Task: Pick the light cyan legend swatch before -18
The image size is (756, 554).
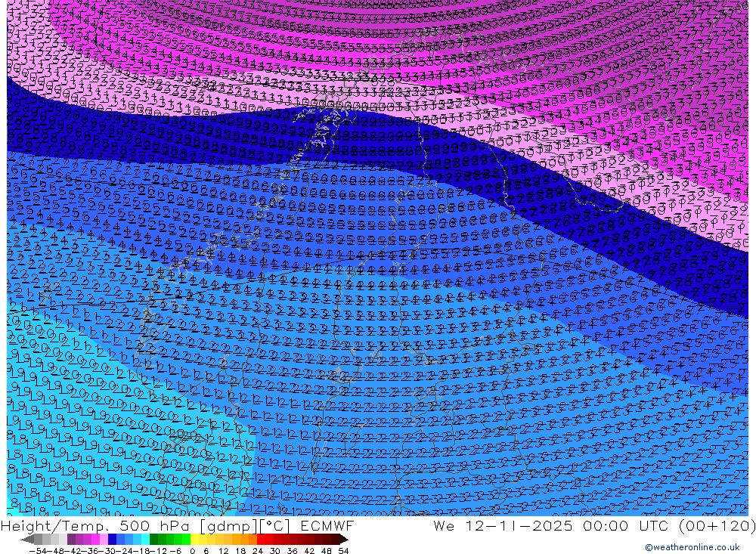Action: point(145,539)
